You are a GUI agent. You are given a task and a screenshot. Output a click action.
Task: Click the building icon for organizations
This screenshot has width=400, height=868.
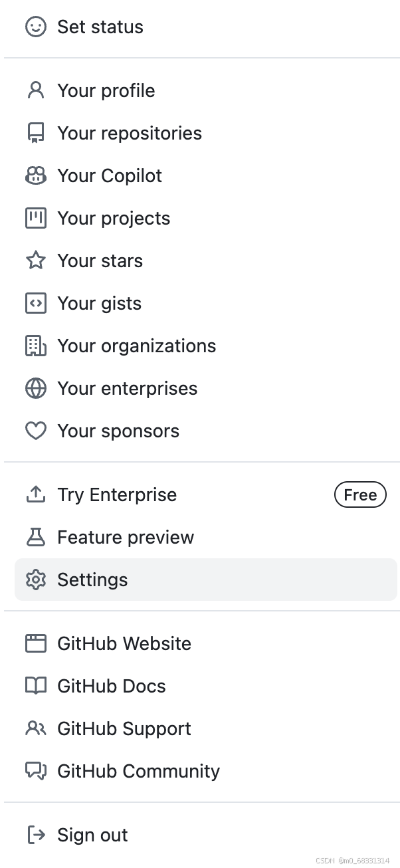pyautogui.click(x=36, y=346)
